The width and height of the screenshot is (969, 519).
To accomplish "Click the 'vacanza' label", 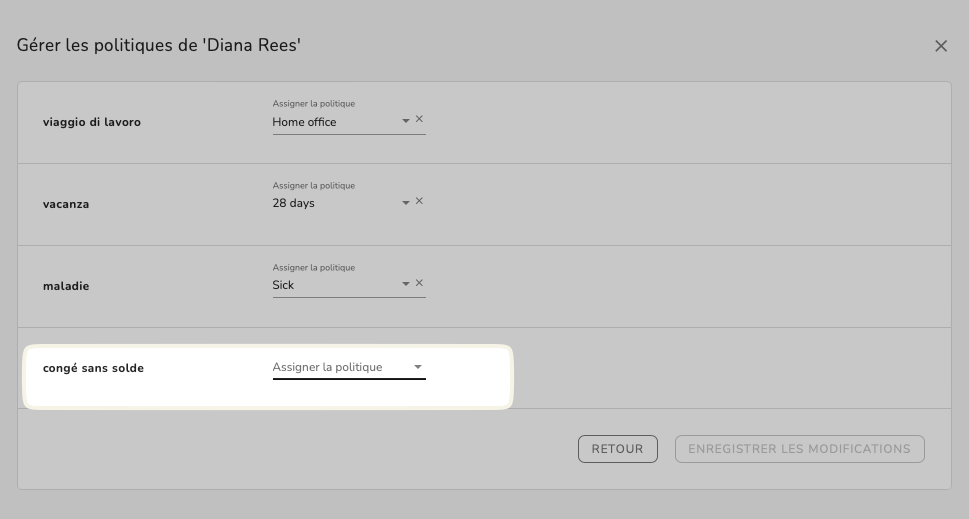I will pos(66,205).
